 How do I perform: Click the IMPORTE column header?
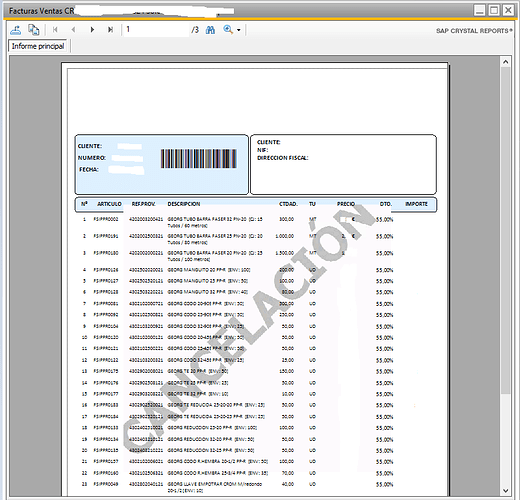point(416,204)
